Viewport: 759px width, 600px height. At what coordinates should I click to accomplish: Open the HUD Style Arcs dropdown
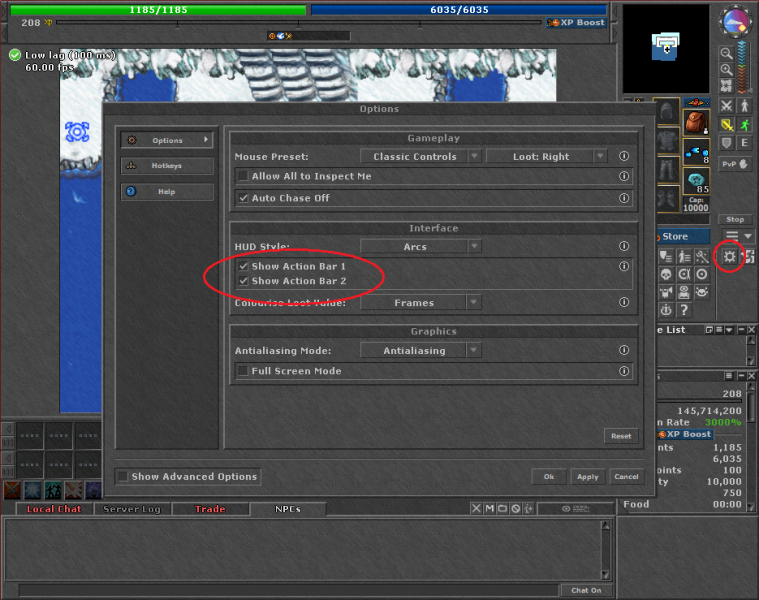(421, 247)
